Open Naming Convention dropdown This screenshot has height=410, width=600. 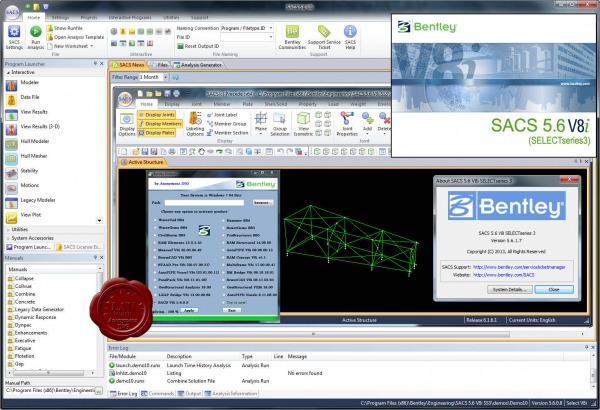point(271,28)
